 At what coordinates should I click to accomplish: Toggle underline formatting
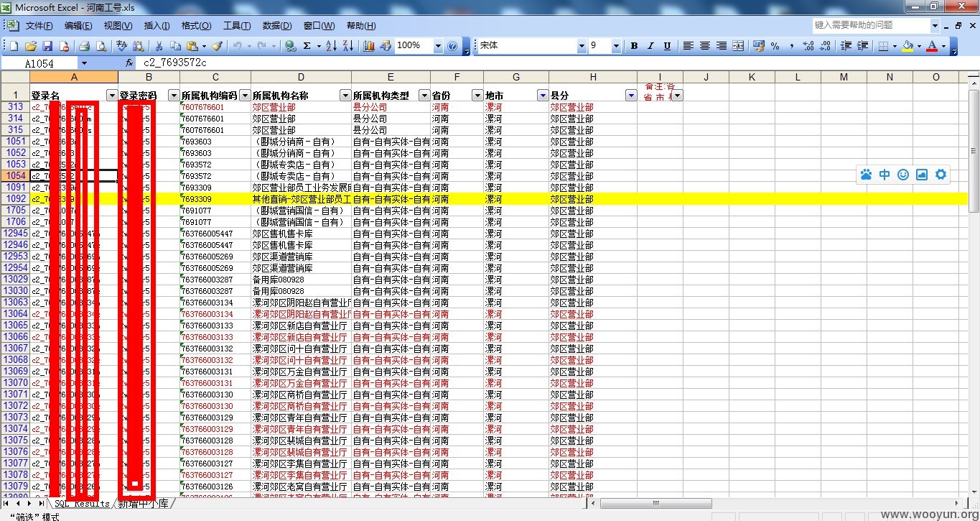667,46
